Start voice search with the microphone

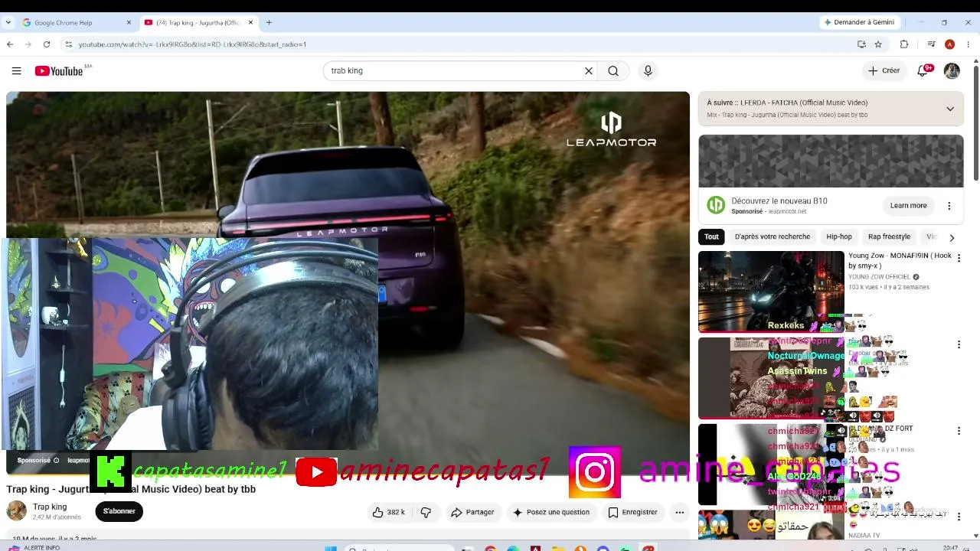pyautogui.click(x=648, y=71)
